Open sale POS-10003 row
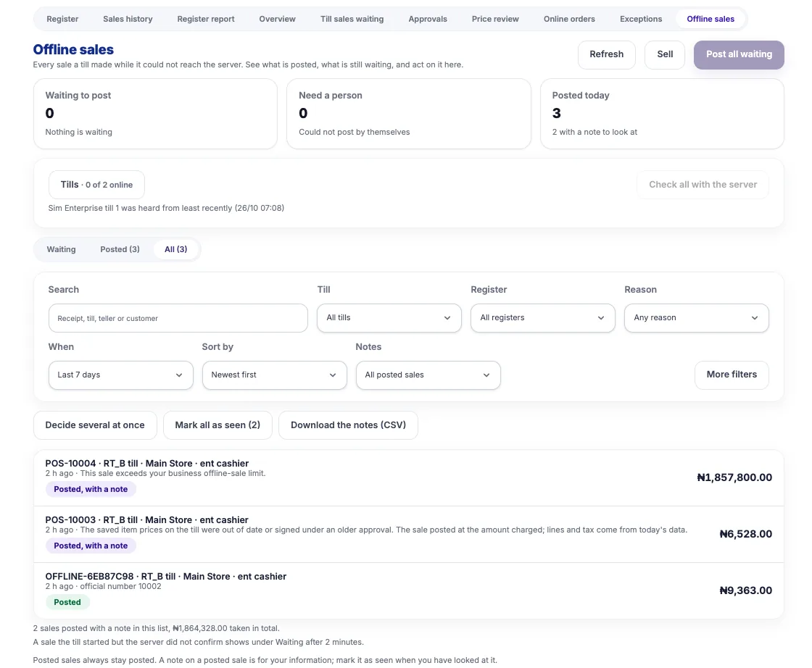This screenshot has width=812, height=668. [x=409, y=535]
